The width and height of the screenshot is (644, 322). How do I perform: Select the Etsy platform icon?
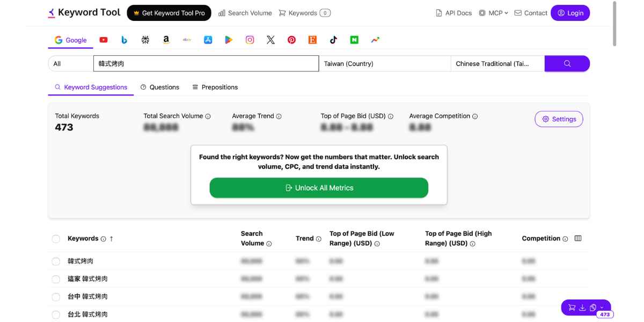coord(312,40)
